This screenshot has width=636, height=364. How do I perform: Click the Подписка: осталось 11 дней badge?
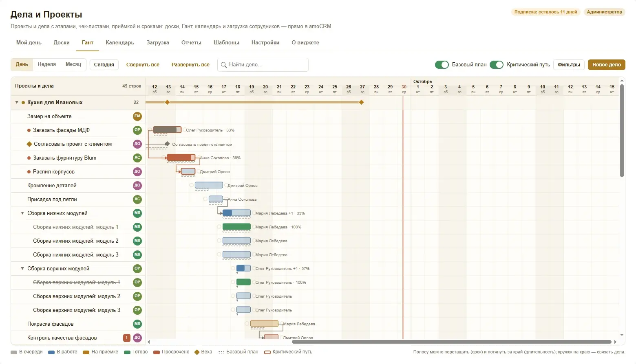coord(545,12)
